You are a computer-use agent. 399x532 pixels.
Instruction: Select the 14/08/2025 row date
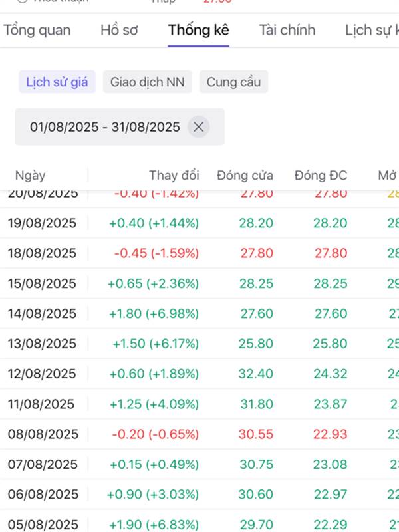42,314
